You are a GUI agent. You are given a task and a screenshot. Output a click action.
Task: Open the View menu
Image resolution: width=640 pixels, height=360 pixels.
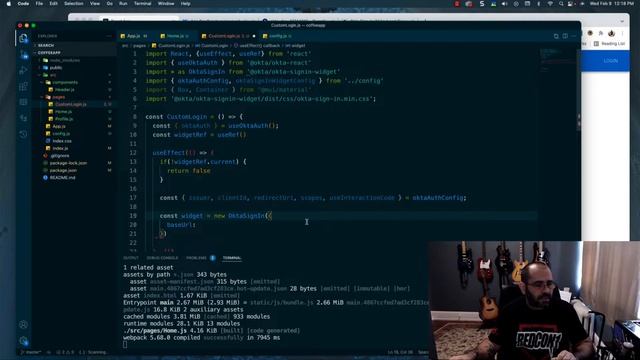[x=95, y=4]
